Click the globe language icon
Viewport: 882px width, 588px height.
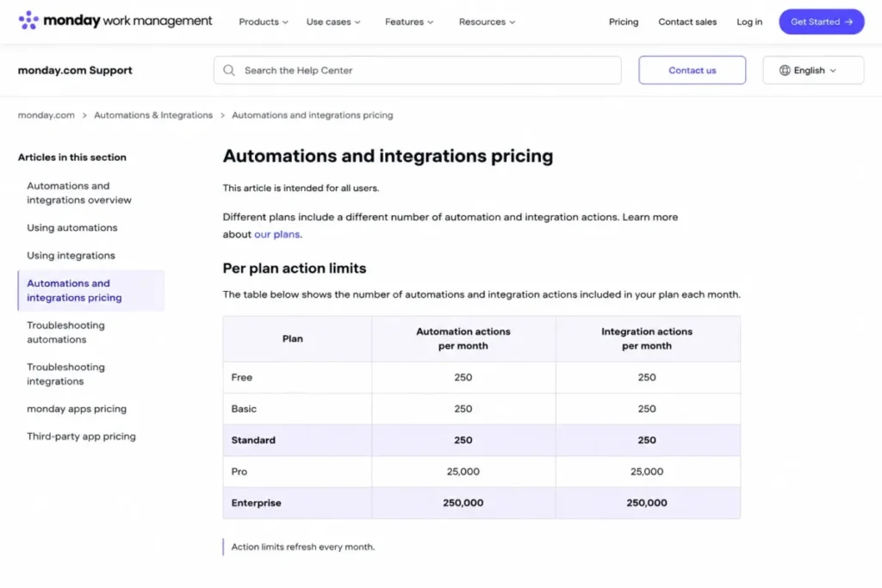(785, 71)
